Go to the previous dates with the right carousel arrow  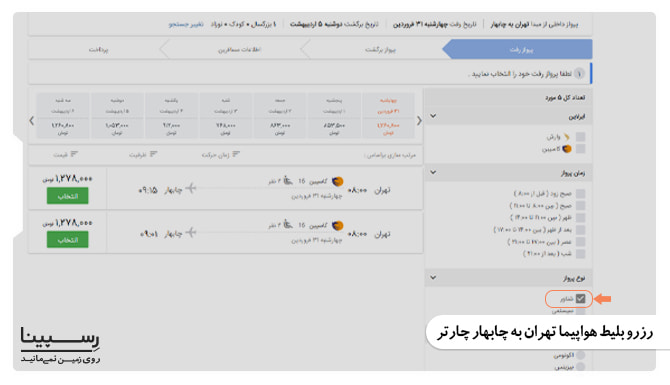(419, 120)
